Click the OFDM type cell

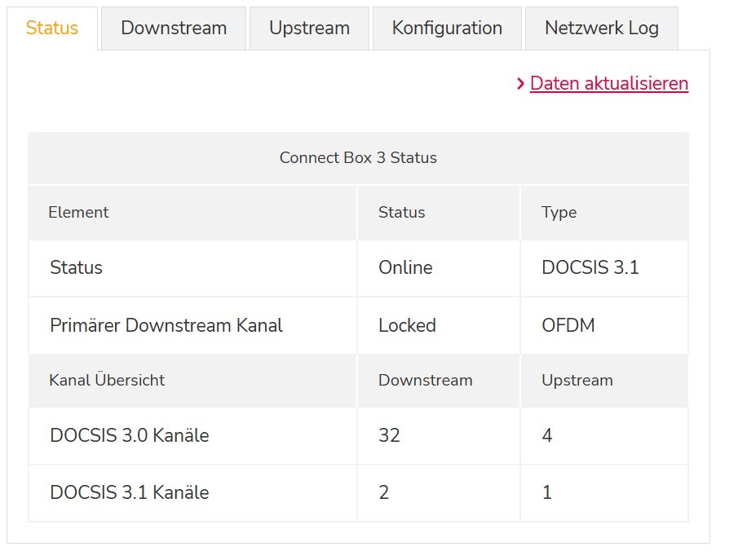568,325
